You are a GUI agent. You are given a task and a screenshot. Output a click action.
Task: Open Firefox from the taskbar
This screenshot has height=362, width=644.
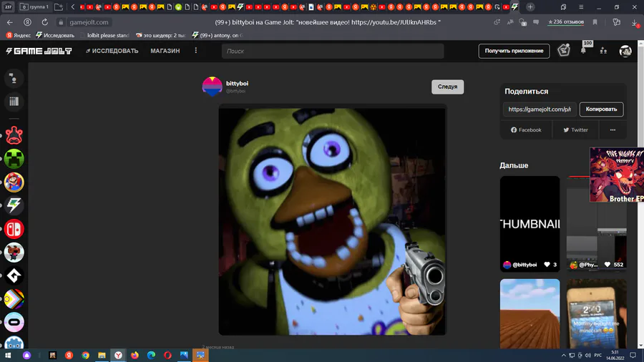coord(135,355)
